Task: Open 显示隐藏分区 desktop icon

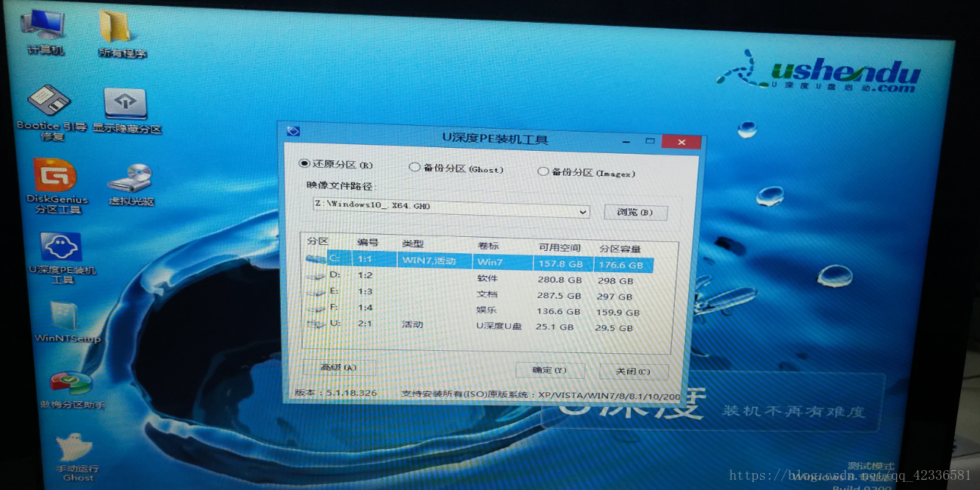Action: [x=126, y=111]
